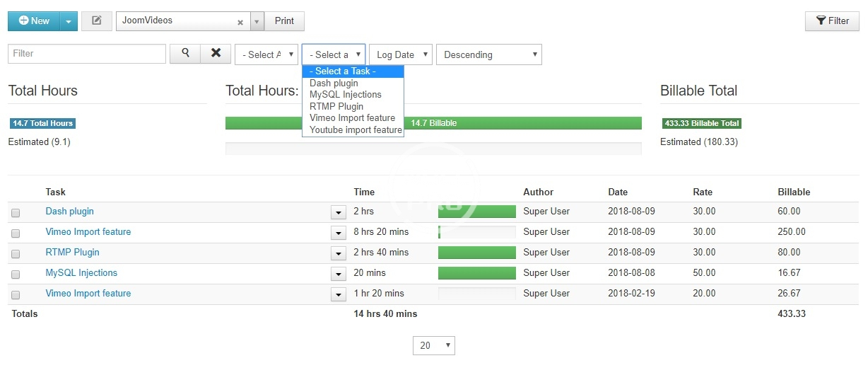Open the Log Date sort dropdown

(400, 54)
